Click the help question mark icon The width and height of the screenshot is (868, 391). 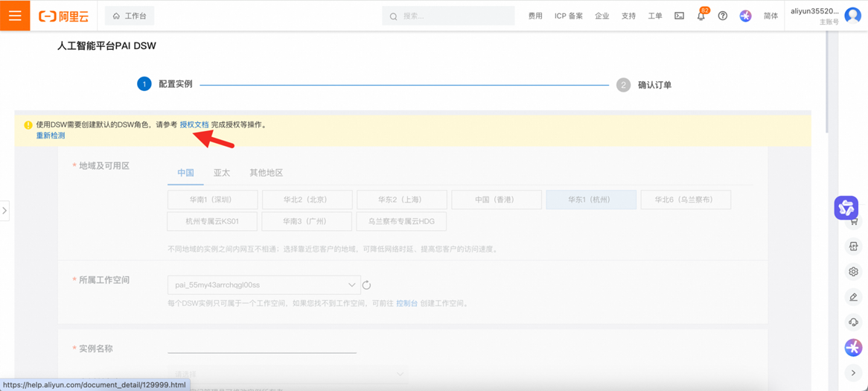click(x=722, y=16)
